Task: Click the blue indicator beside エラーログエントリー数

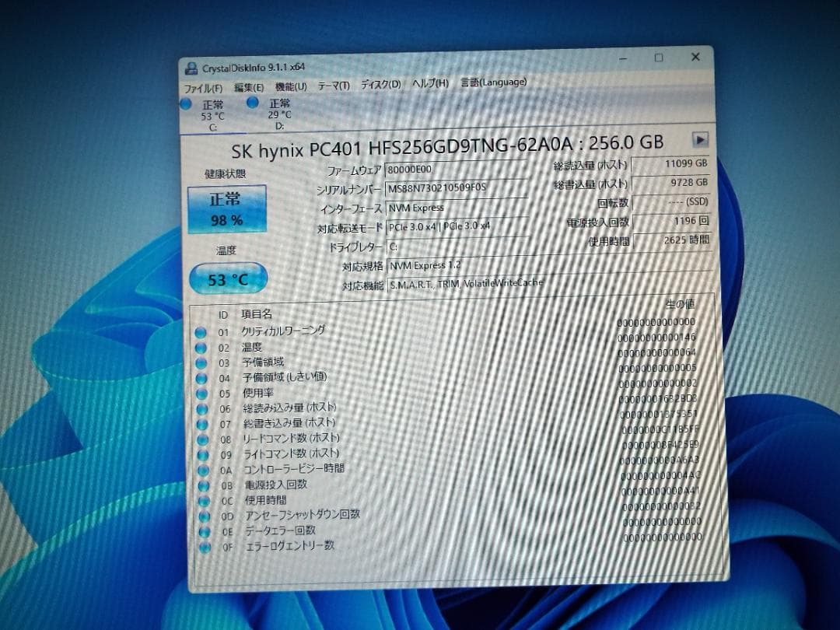Action: [205, 546]
